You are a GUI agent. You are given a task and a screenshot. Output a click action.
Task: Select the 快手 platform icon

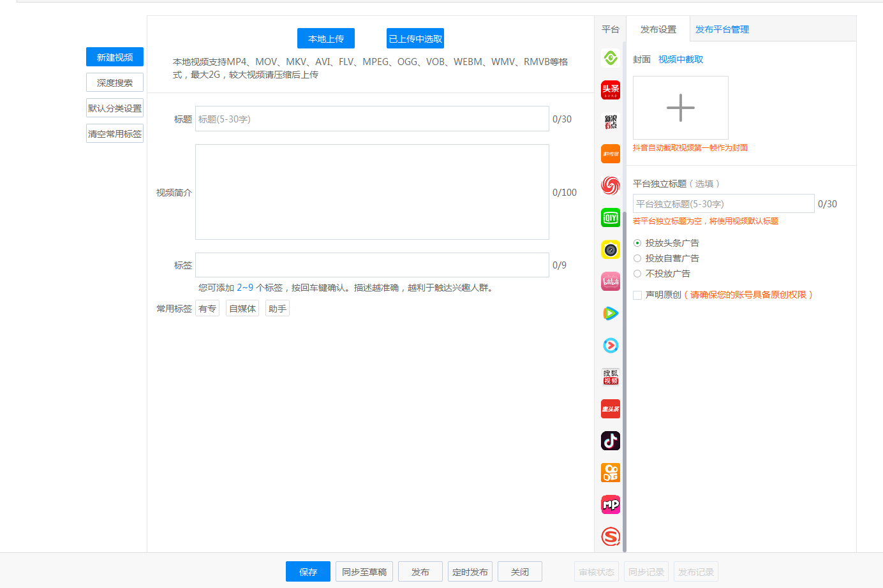tap(611, 473)
